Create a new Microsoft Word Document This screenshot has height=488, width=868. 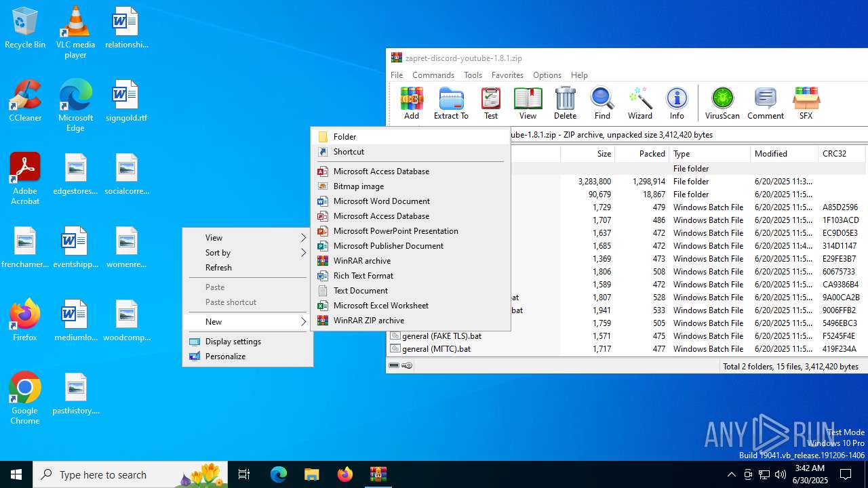tap(410, 201)
